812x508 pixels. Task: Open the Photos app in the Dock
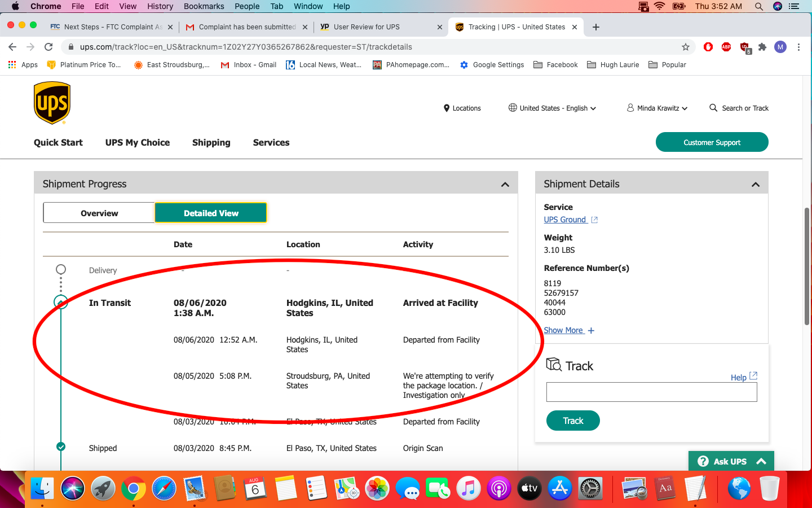pos(377,488)
